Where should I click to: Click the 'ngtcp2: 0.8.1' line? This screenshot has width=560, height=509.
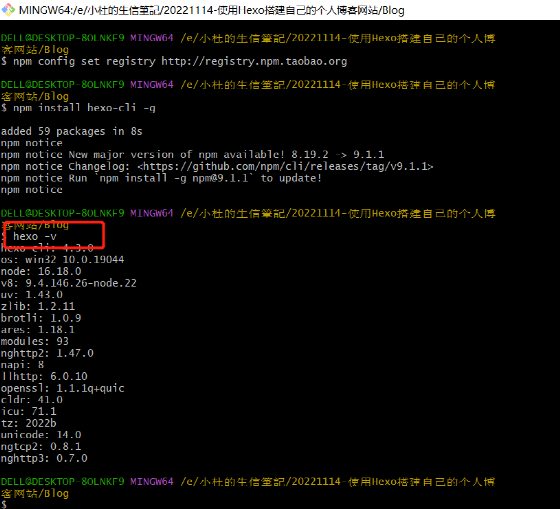tap(41, 446)
